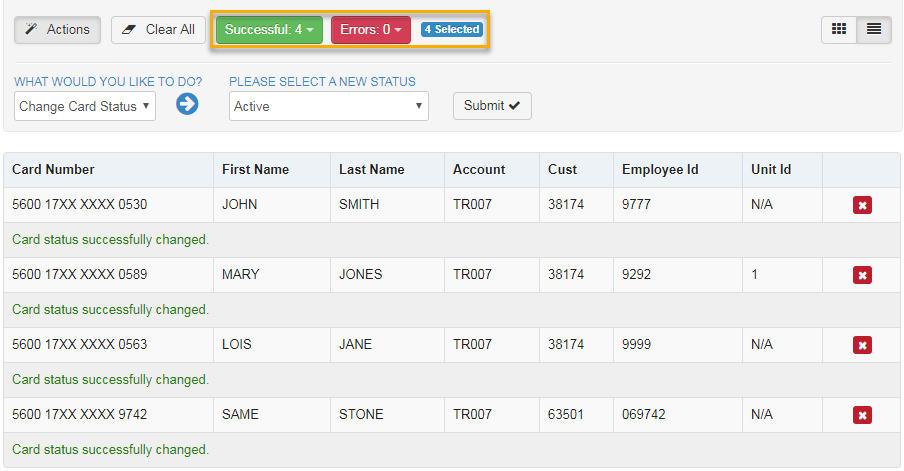Switch to list view icon
Screen dimensions: 904x471
point(874,29)
